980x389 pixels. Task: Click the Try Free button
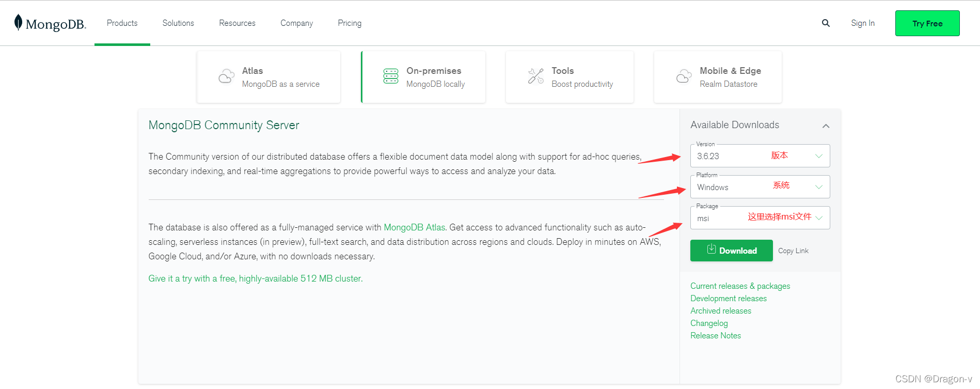[927, 23]
